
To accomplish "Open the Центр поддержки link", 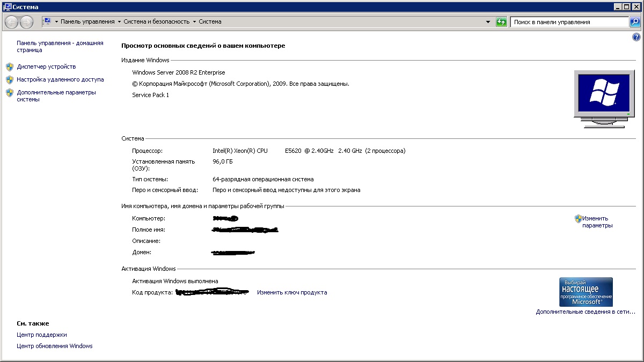I will click(42, 335).
